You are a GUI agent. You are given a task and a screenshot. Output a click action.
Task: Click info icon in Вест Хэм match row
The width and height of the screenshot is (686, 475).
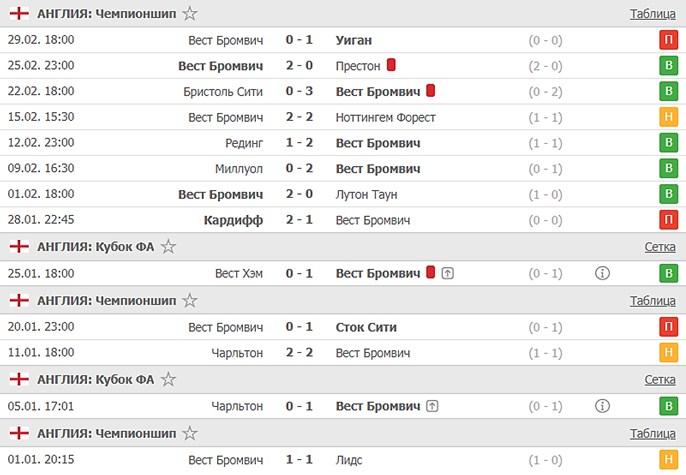(603, 274)
